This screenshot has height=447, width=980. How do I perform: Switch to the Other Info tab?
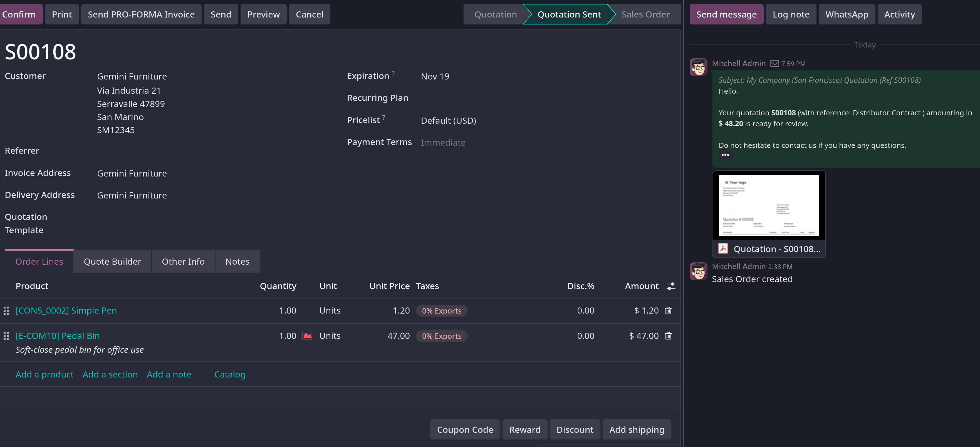[183, 261]
